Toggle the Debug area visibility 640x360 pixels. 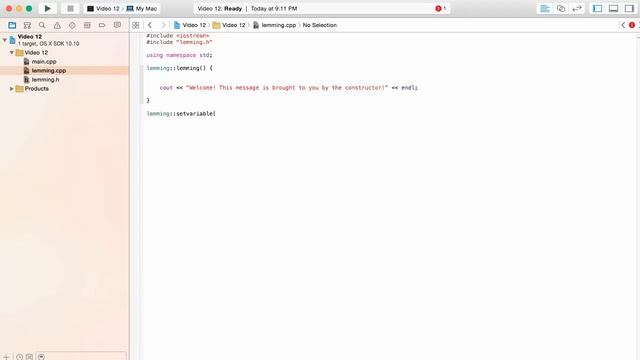[613, 9]
